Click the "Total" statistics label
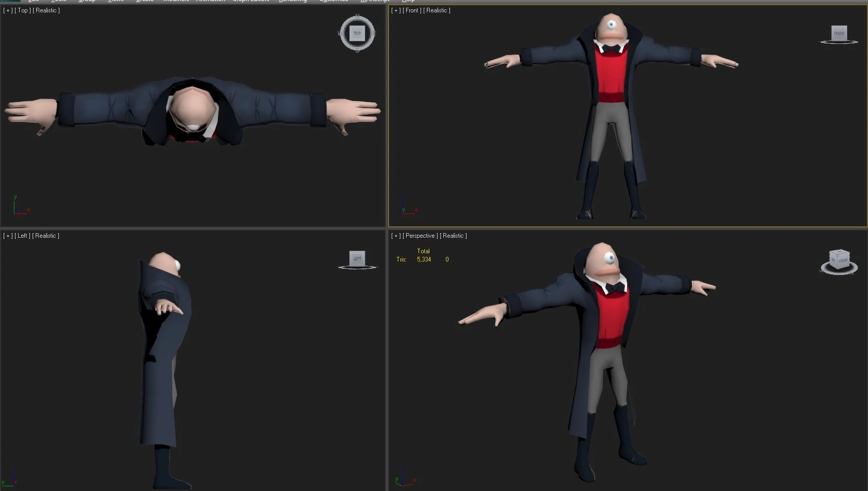868x491 pixels. [423, 251]
